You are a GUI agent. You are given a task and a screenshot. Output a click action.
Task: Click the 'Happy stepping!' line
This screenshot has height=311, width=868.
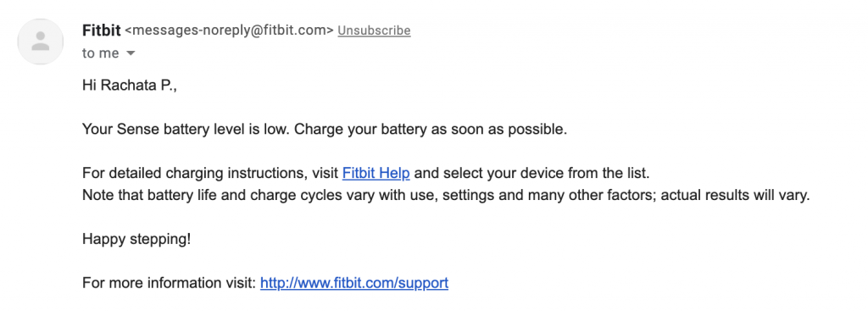click(x=136, y=240)
